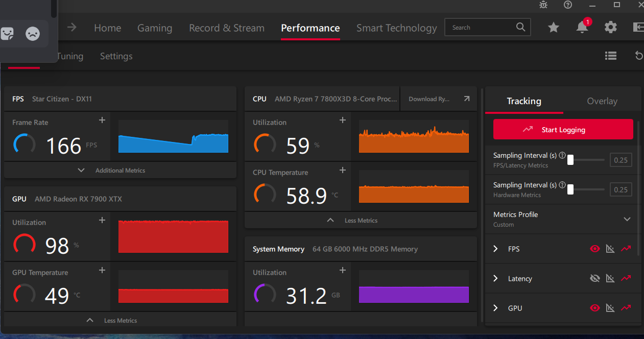Open the Download Ryzen link in CPU panel
644x339 pixels.
pyautogui.click(x=439, y=99)
